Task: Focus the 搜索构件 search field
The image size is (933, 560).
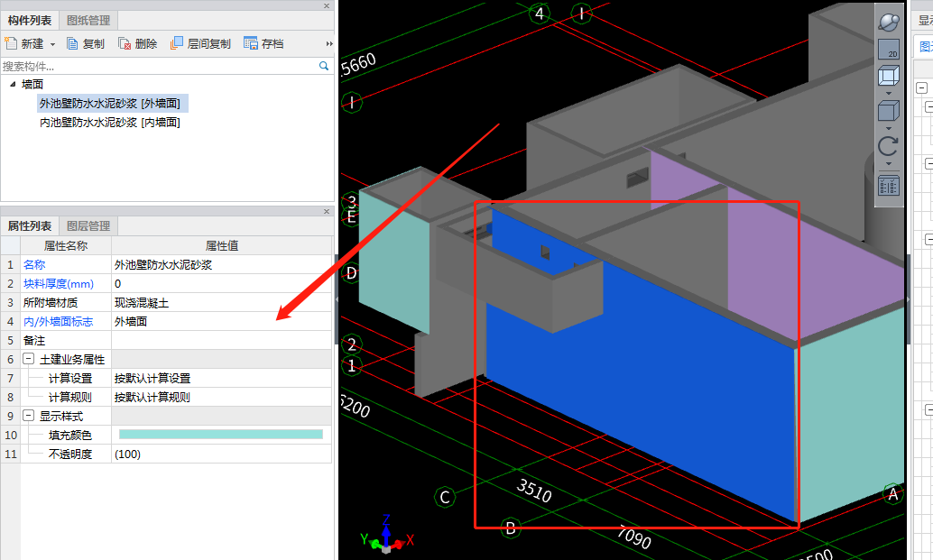Action: click(x=160, y=66)
